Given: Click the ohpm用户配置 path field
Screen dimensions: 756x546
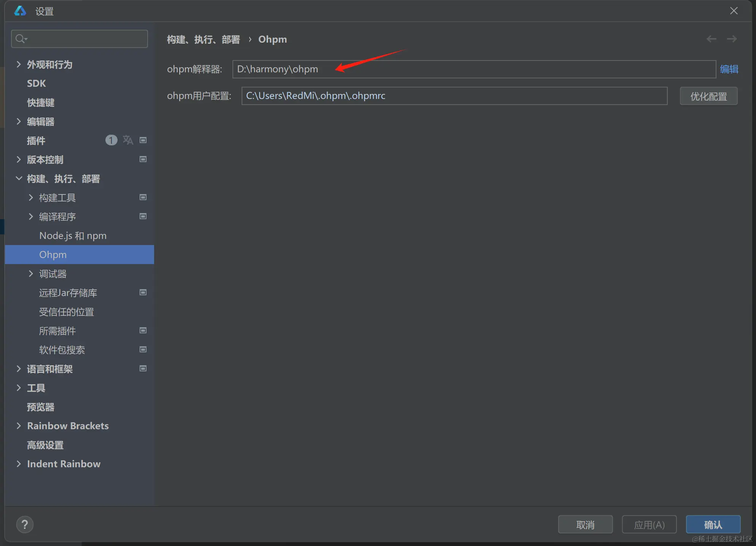Looking at the screenshot, I should (454, 96).
